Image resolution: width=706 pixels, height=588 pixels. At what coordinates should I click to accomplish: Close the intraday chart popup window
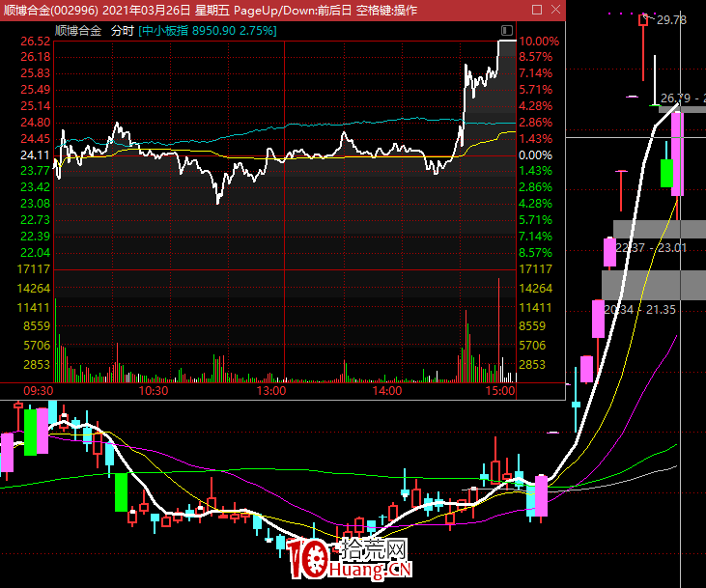pos(555,10)
